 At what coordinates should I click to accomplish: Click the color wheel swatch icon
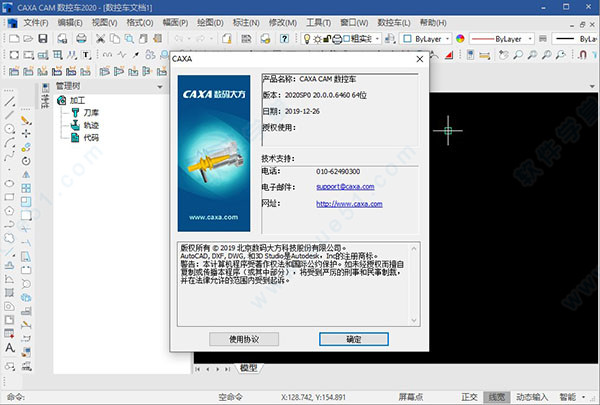(459, 38)
